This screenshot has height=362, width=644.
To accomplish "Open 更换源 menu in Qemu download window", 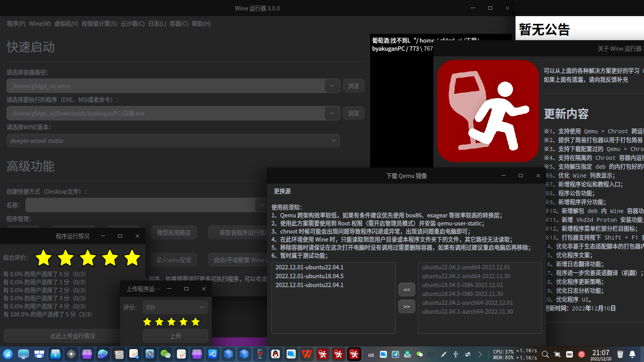I will [282, 191].
